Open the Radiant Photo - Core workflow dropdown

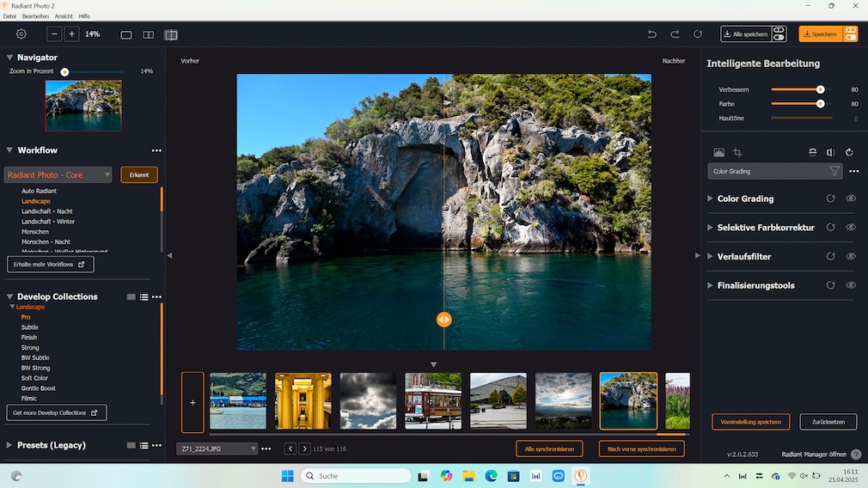coord(58,175)
